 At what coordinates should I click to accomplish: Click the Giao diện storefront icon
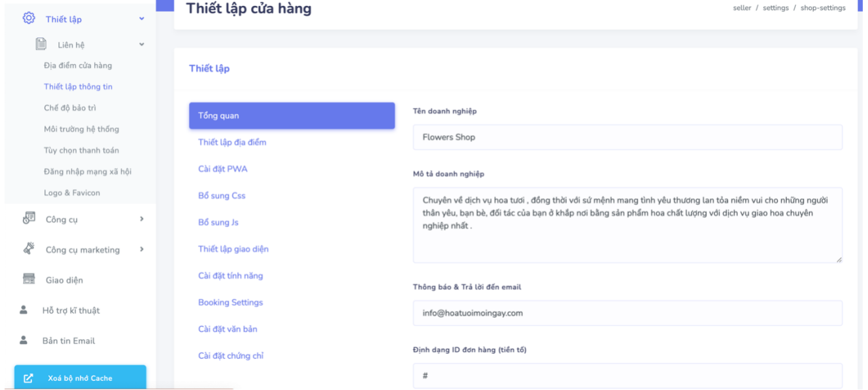click(x=29, y=279)
